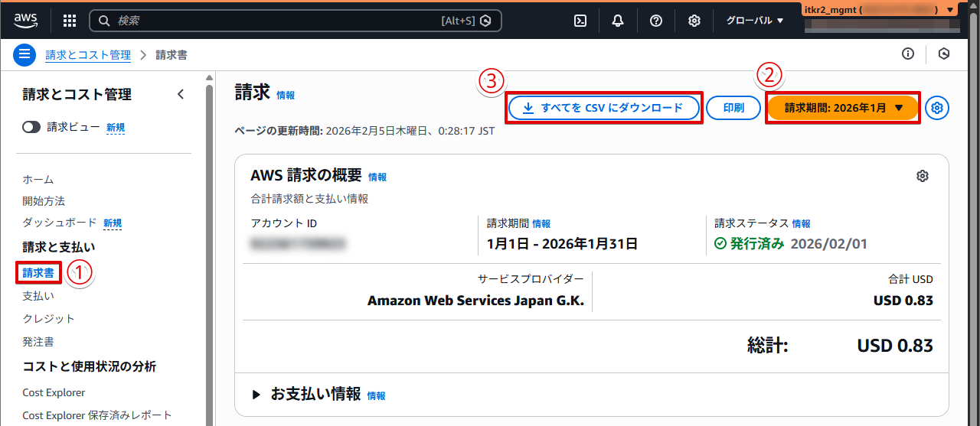
Task: Click すべてを CSV にダウンロード button
Action: click(x=604, y=108)
